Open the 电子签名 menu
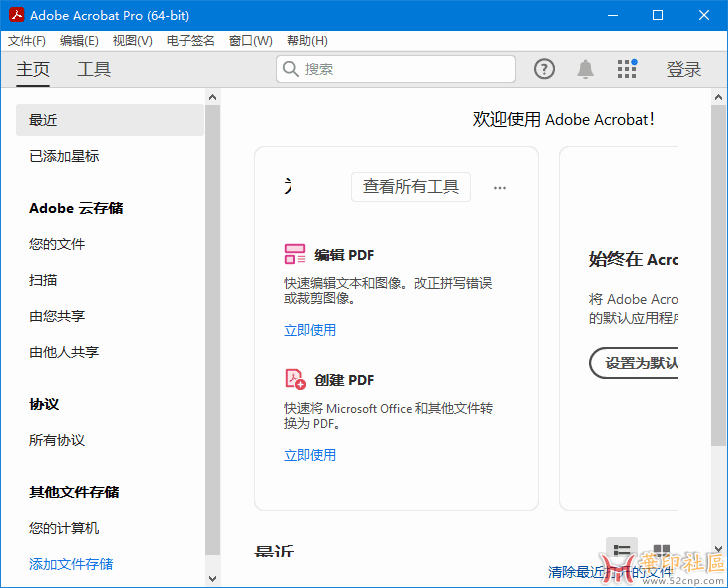728x588 pixels. pos(190,41)
